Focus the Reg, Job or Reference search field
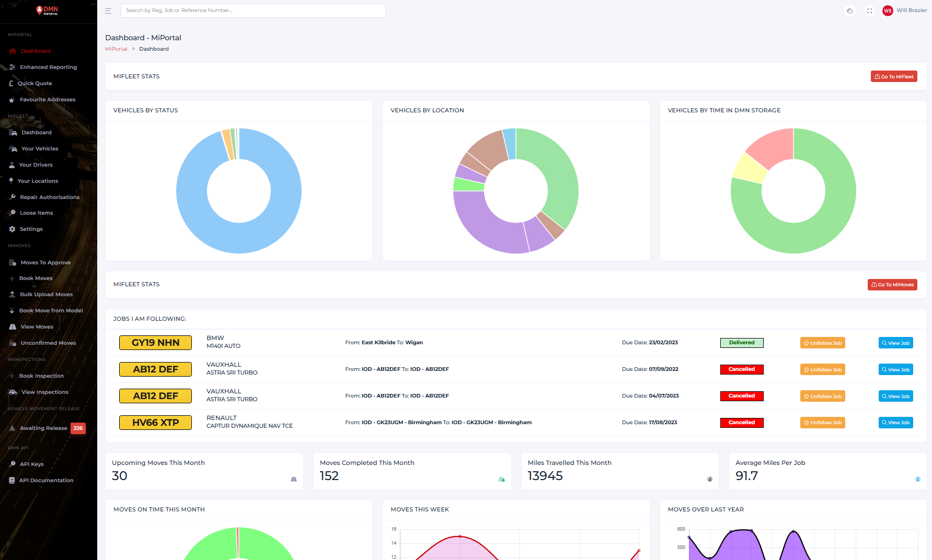Viewport: 932px width, 560px height. [x=253, y=10]
